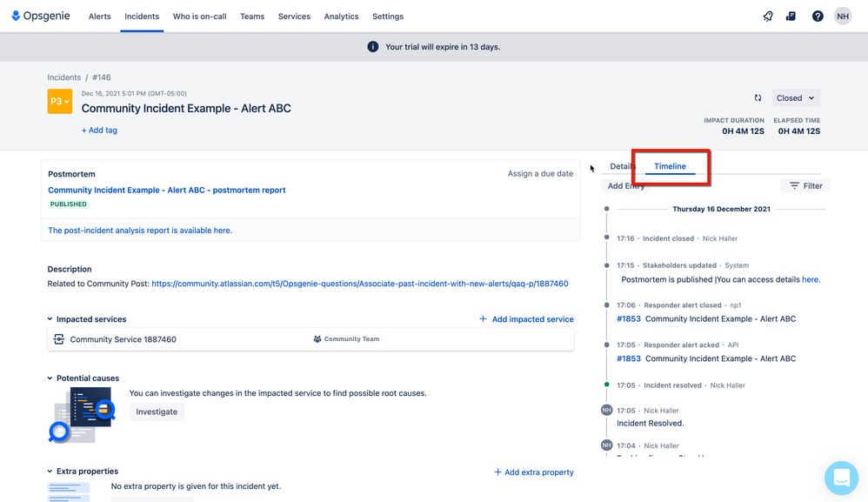Image resolution: width=868 pixels, height=502 pixels.
Task: Click the incident title Community Incident Example - Alert ABC
Action: point(186,109)
